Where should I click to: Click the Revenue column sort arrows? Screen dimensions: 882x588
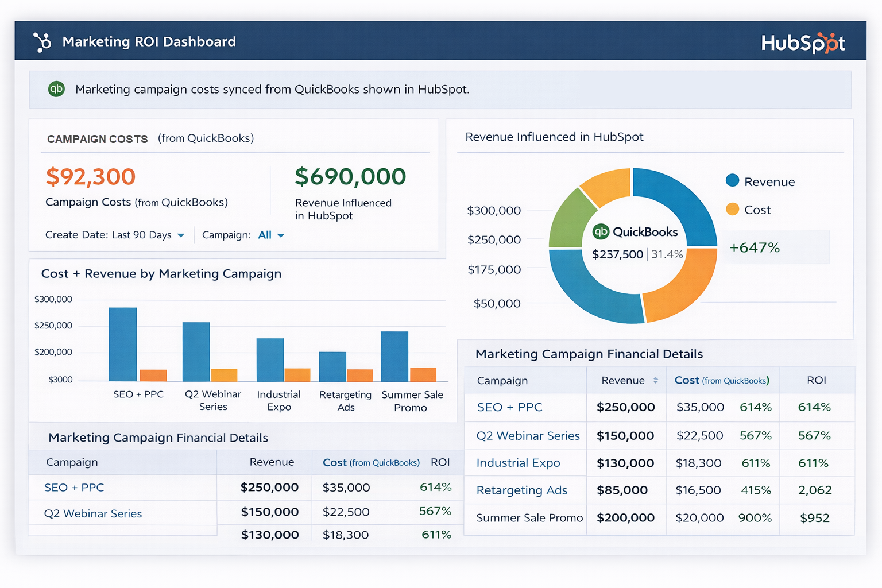(655, 381)
